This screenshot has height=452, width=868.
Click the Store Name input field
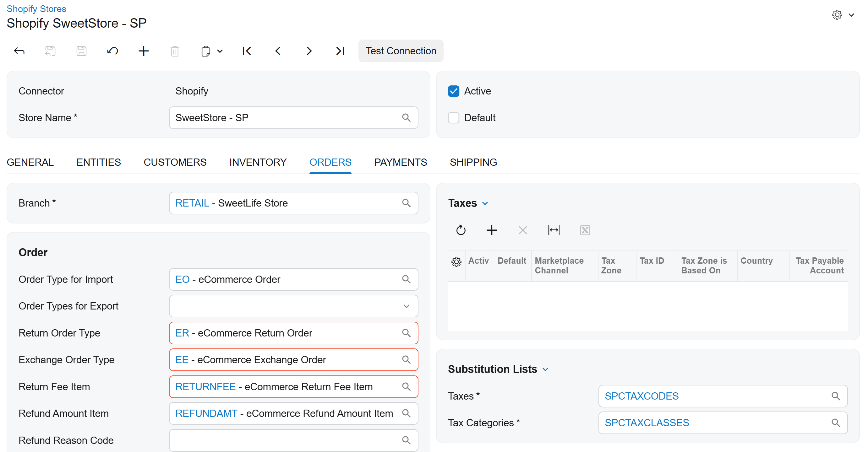pyautogui.click(x=293, y=118)
